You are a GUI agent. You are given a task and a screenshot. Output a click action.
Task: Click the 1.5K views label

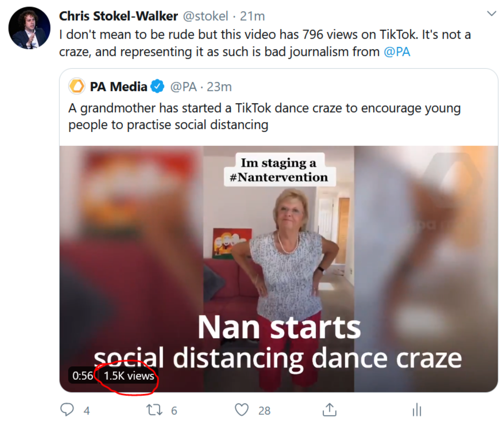coord(129,375)
